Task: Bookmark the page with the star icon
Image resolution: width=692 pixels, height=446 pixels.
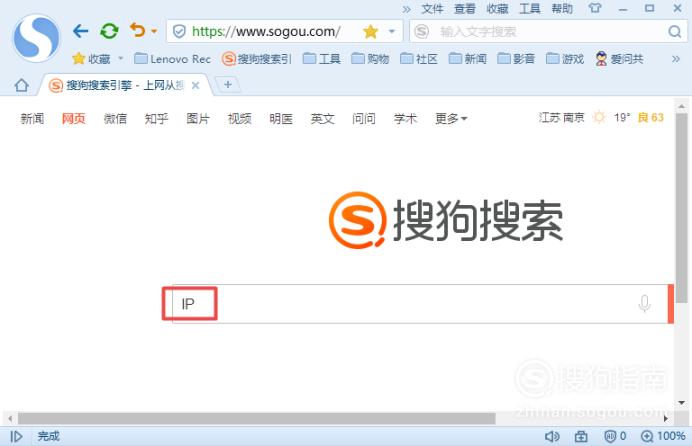Action: [370, 31]
